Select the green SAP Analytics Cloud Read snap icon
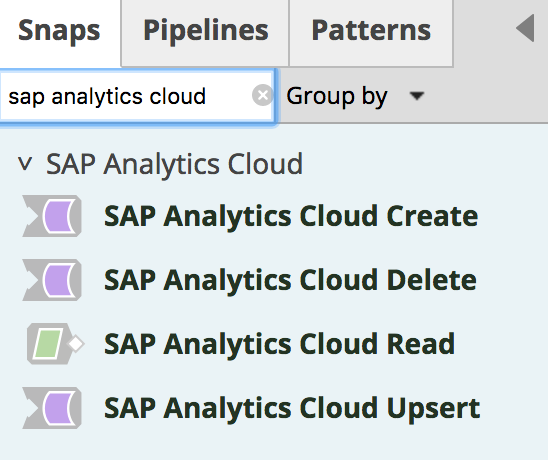The width and height of the screenshot is (548, 460). point(55,344)
